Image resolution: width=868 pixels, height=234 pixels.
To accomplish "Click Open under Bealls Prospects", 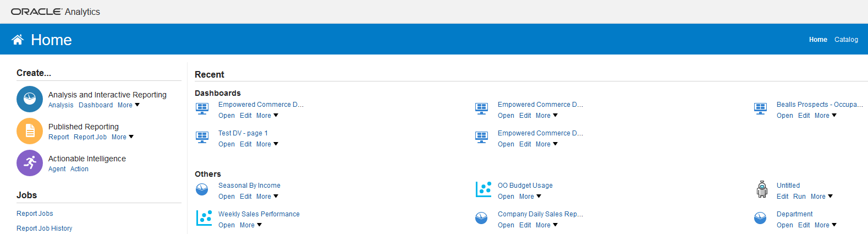I will (785, 116).
